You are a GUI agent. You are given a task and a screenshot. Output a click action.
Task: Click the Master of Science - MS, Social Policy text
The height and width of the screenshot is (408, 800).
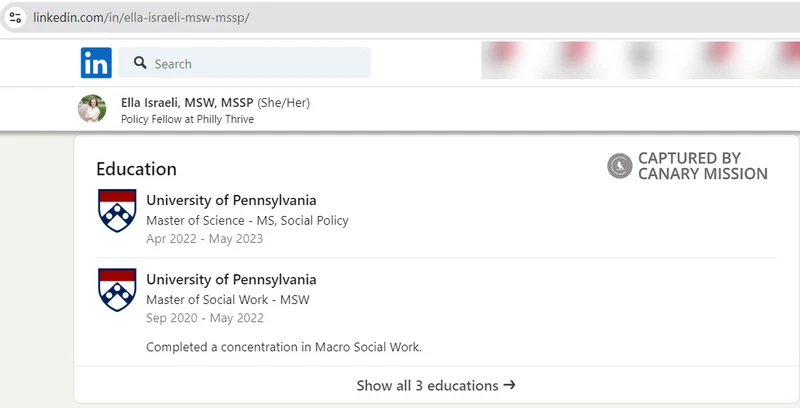pyautogui.click(x=247, y=221)
